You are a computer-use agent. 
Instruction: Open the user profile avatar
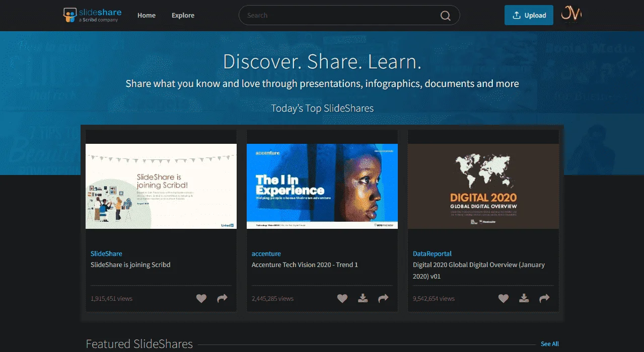[x=571, y=15]
